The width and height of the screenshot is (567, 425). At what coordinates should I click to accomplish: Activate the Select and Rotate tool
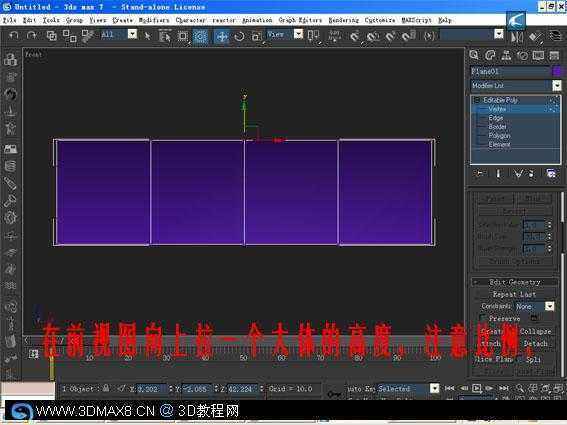coord(239,37)
